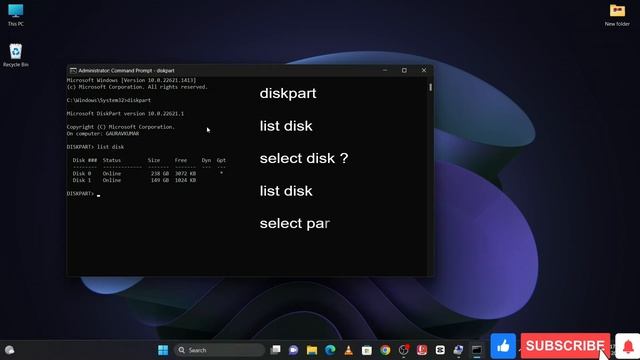Open Microsoft Store from the taskbar

coord(367,350)
